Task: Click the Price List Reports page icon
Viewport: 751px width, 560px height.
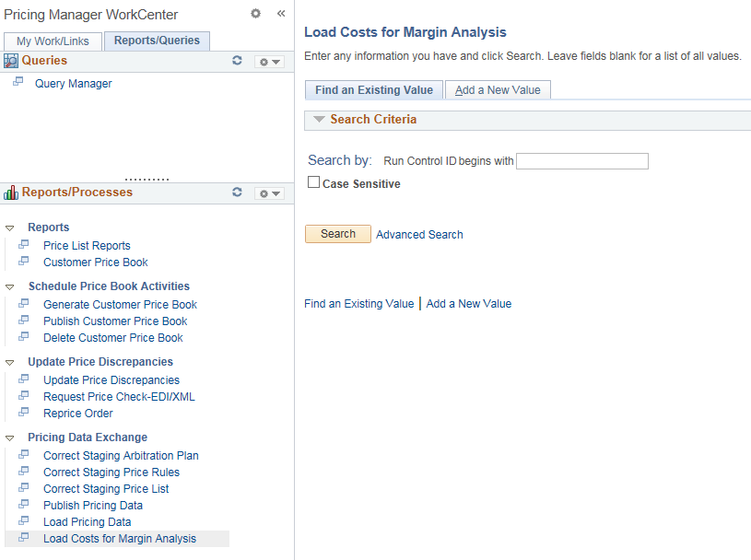Action: [25, 245]
